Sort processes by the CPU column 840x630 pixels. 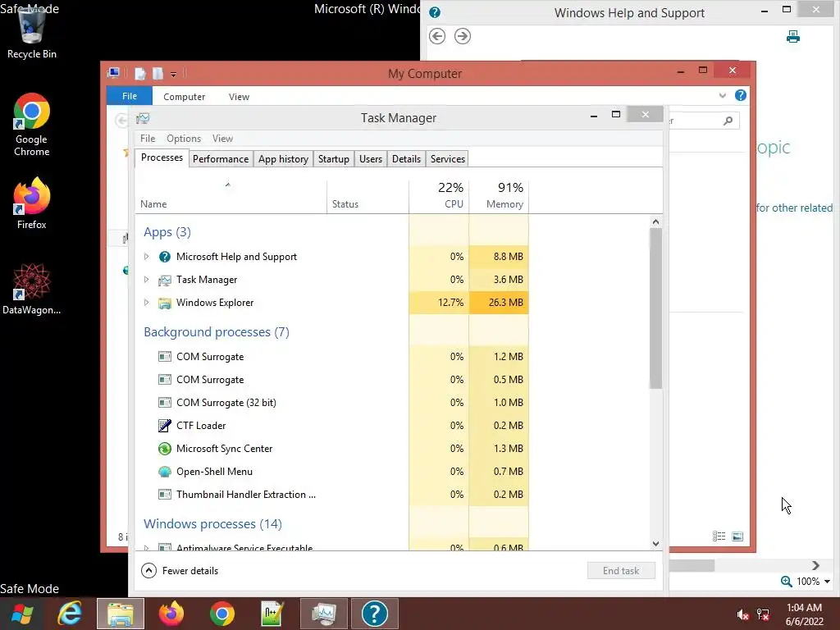(x=439, y=197)
